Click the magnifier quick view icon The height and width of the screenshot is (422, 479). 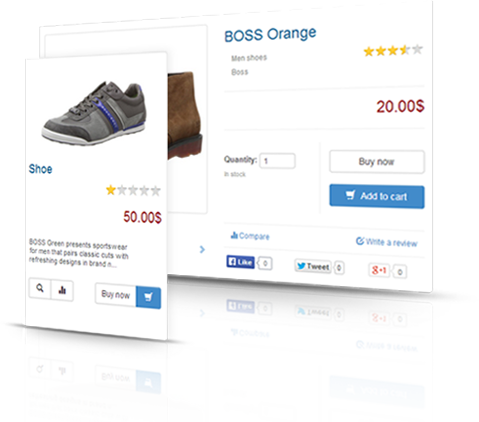point(40,288)
